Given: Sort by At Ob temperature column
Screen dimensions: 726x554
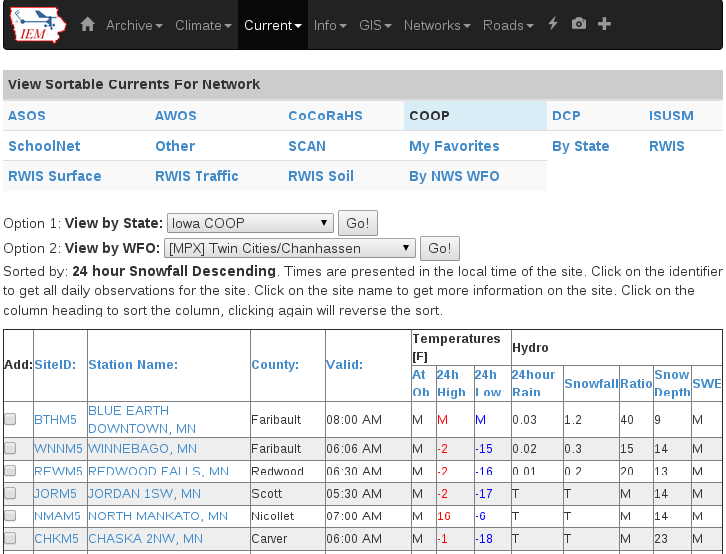Looking at the screenshot, I should pos(421,383).
